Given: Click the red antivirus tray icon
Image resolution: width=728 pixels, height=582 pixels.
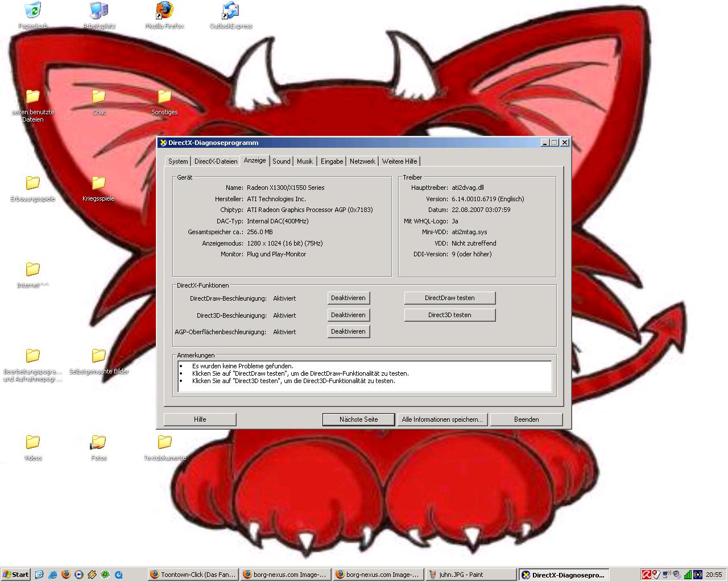Looking at the screenshot, I should (647, 575).
